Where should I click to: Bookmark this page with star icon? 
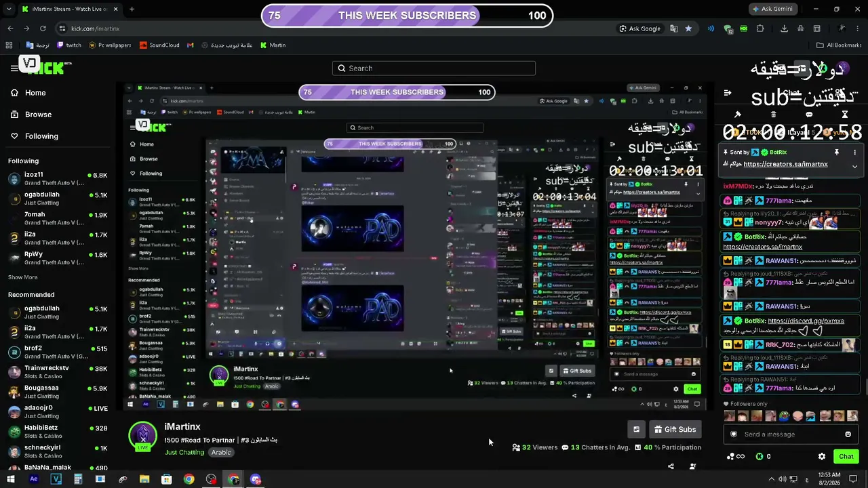coord(688,28)
